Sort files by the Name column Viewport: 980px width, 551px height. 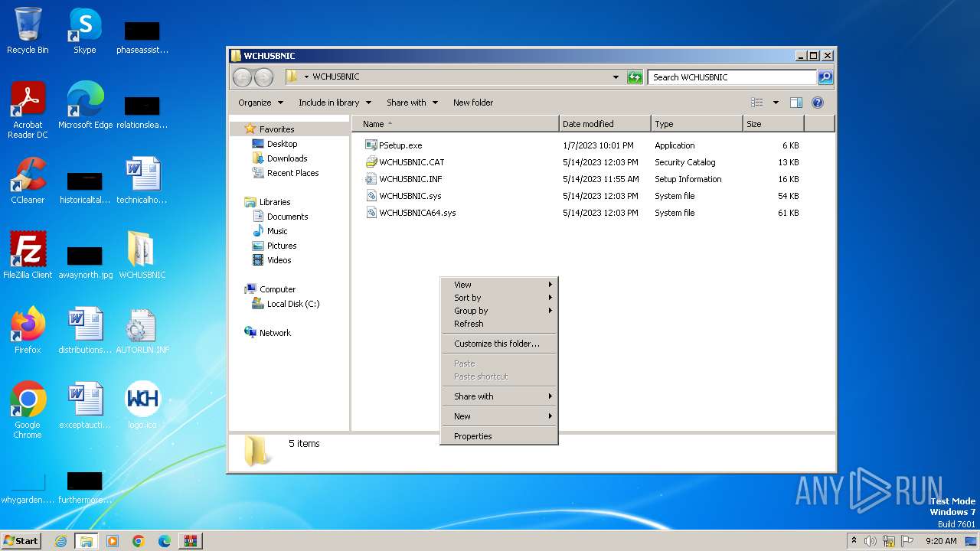456,124
